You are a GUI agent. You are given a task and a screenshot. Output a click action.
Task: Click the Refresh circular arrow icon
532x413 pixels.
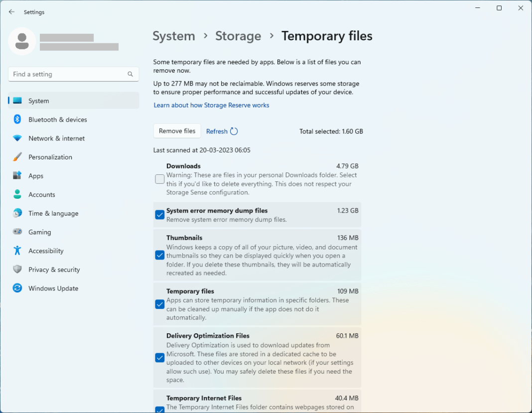click(x=234, y=132)
